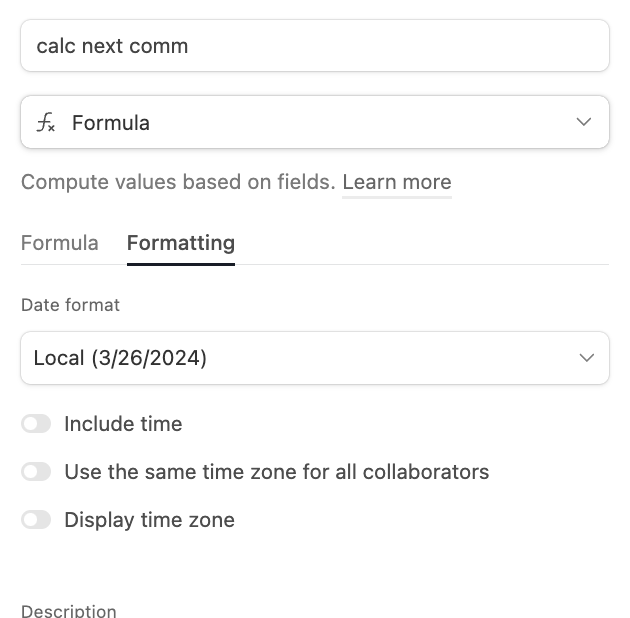Click the fx formula field type icon
The height and width of the screenshot is (618, 630).
(x=46, y=122)
